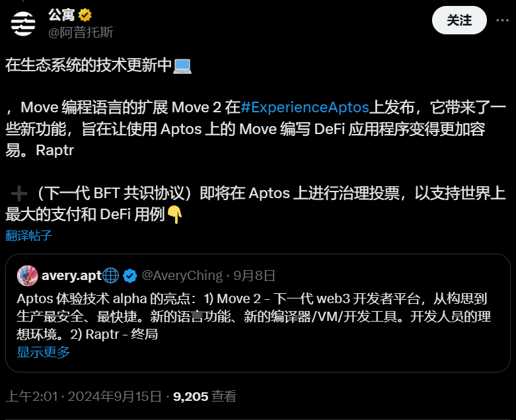The width and height of the screenshot is (516, 420).
Task: Click the pointing-down hand emoji
Action: (x=174, y=215)
